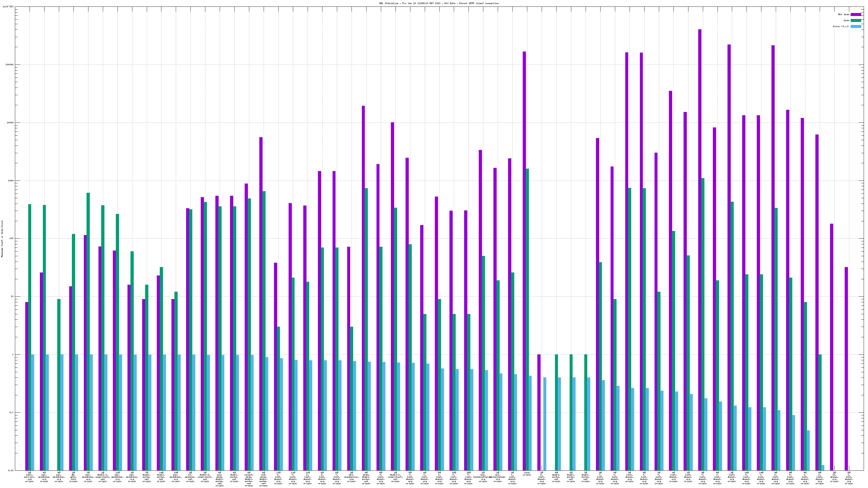Click the purple Not Spam legend swatch

tap(856, 14)
